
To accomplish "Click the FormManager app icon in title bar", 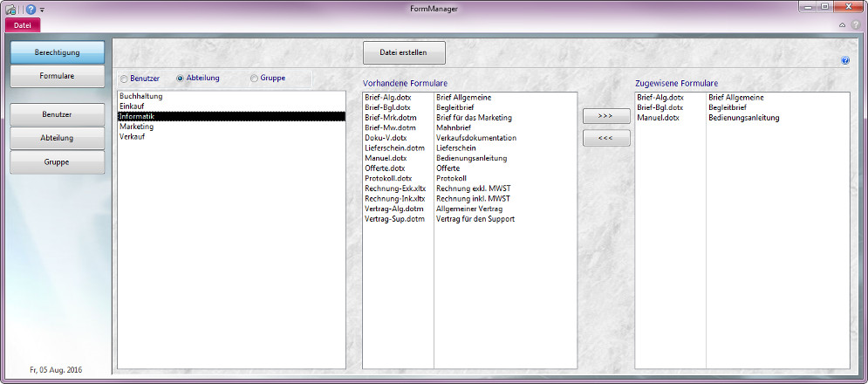I will tap(10, 9).
